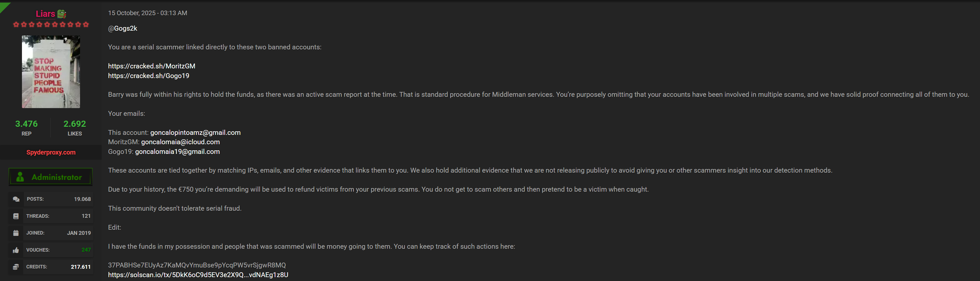
Task: Open the cracked.sh/MoritzGM profile link
Action: tap(151, 66)
